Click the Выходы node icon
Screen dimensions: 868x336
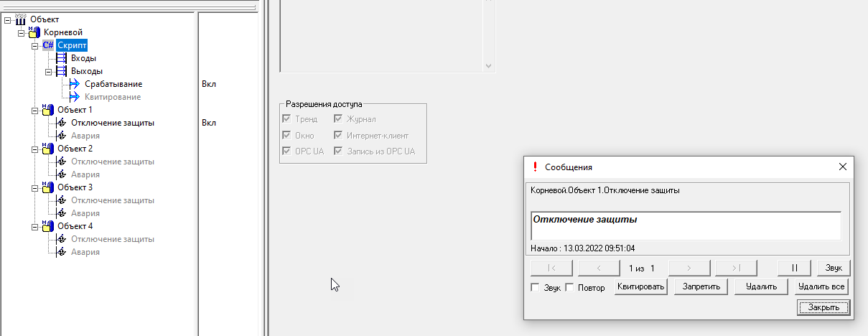tap(62, 71)
